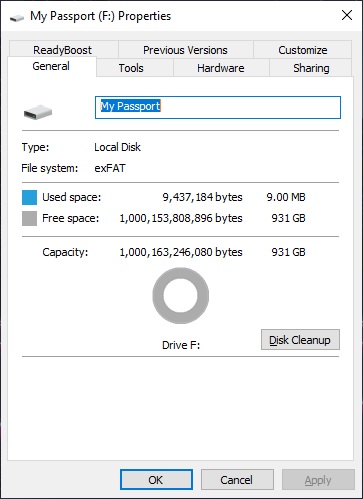Open the Hardware tab
Screen dimensions: 363x499
[221, 68]
